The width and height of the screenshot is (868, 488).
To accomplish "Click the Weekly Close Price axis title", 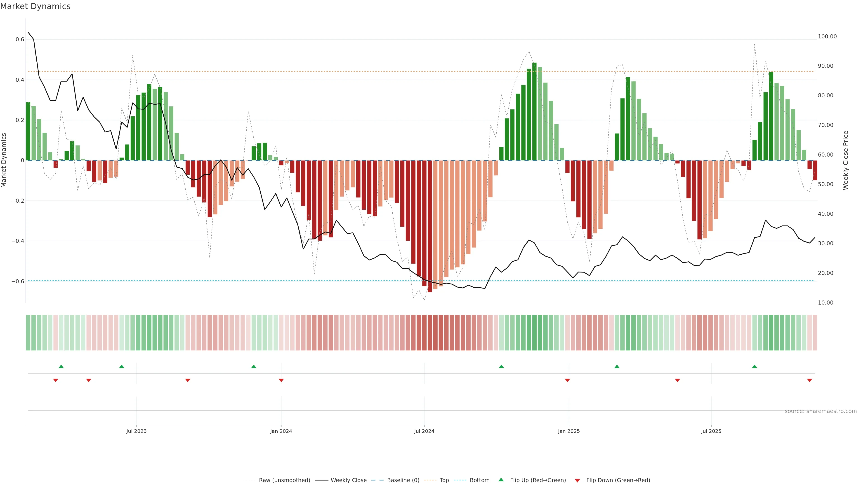I will pos(845,160).
